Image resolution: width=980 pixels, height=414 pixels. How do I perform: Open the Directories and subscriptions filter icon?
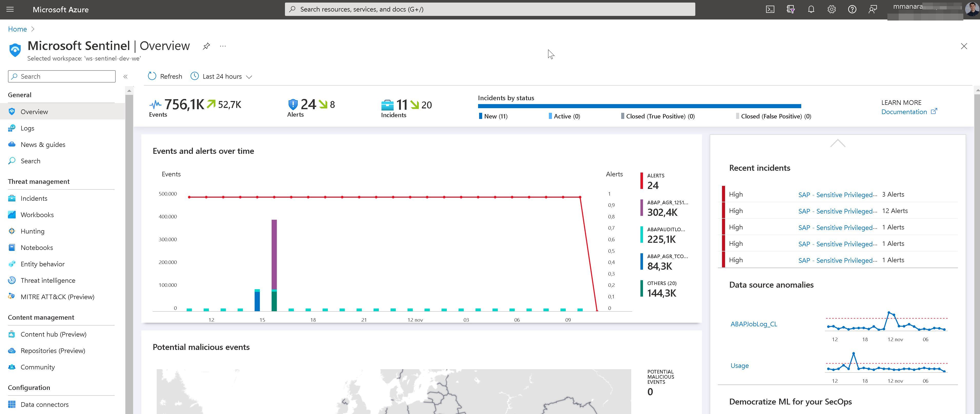[x=790, y=9]
